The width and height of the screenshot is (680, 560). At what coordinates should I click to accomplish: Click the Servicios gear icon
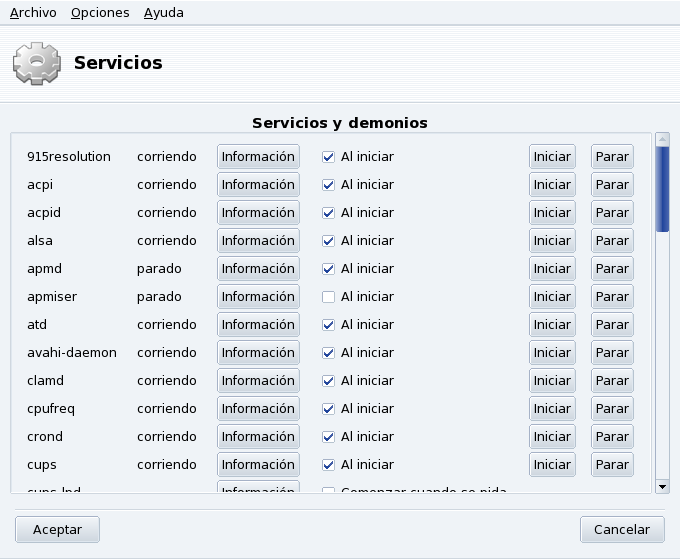(36, 63)
